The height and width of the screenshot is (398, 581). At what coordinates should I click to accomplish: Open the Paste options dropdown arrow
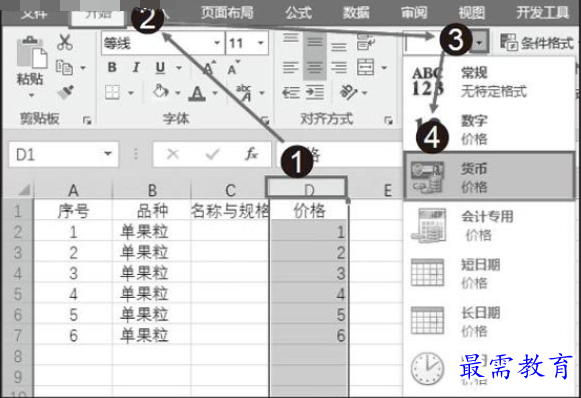tap(31, 95)
